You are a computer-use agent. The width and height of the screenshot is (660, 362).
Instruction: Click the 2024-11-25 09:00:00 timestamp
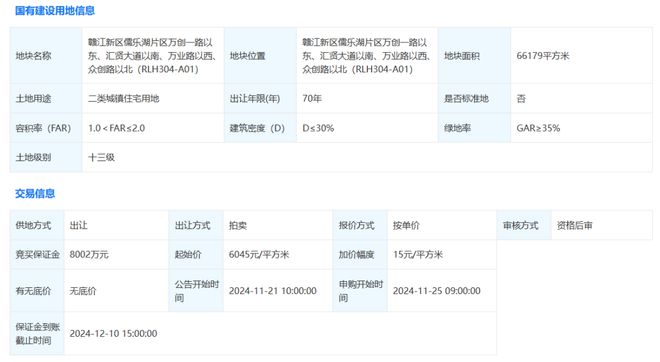436,291
